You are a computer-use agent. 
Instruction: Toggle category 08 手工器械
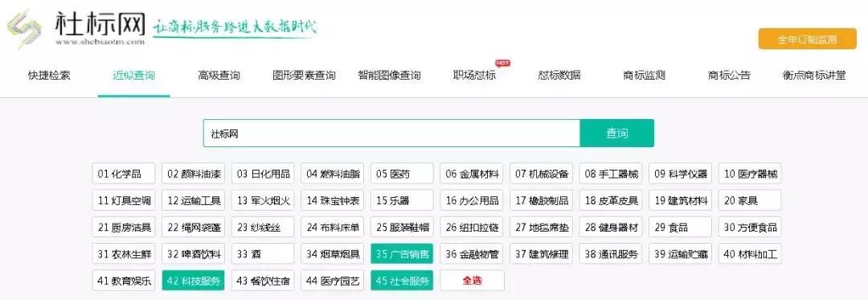coord(611,174)
